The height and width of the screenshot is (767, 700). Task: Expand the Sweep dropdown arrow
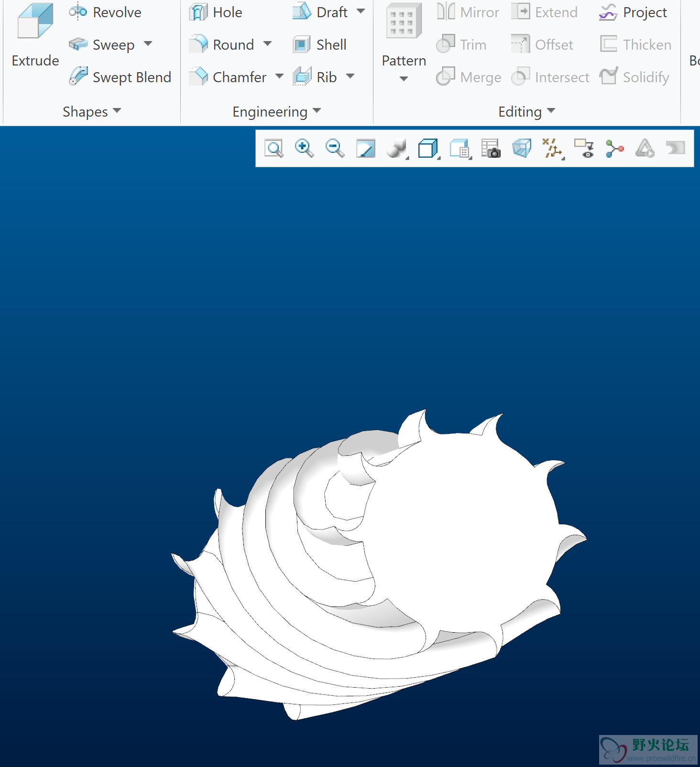coord(148,44)
